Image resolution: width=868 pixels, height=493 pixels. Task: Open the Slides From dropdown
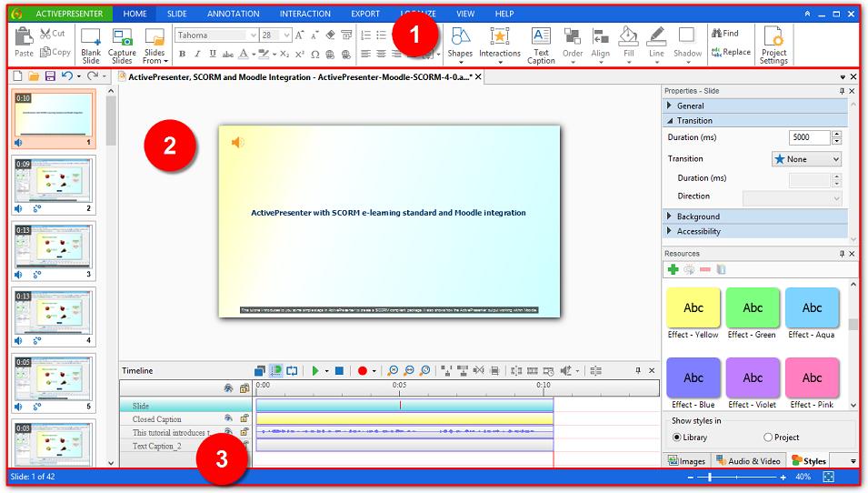tap(155, 45)
